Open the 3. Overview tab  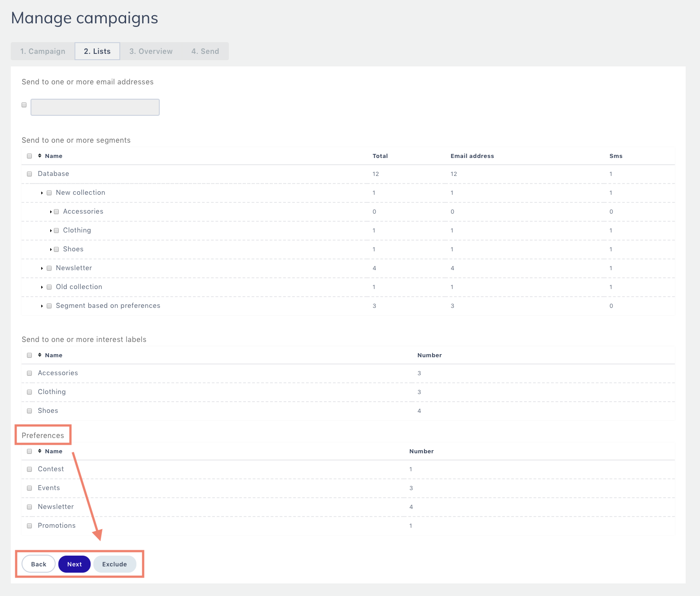tap(151, 51)
